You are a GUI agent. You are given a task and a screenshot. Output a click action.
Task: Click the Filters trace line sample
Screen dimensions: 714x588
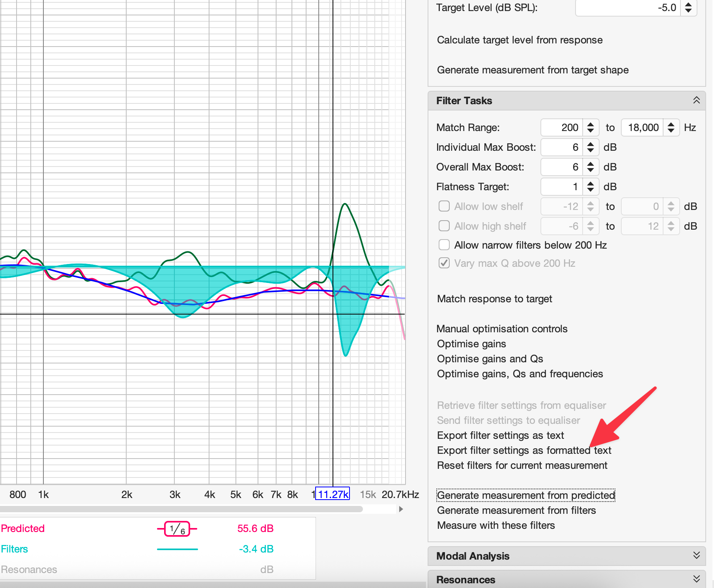click(x=177, y=549)
